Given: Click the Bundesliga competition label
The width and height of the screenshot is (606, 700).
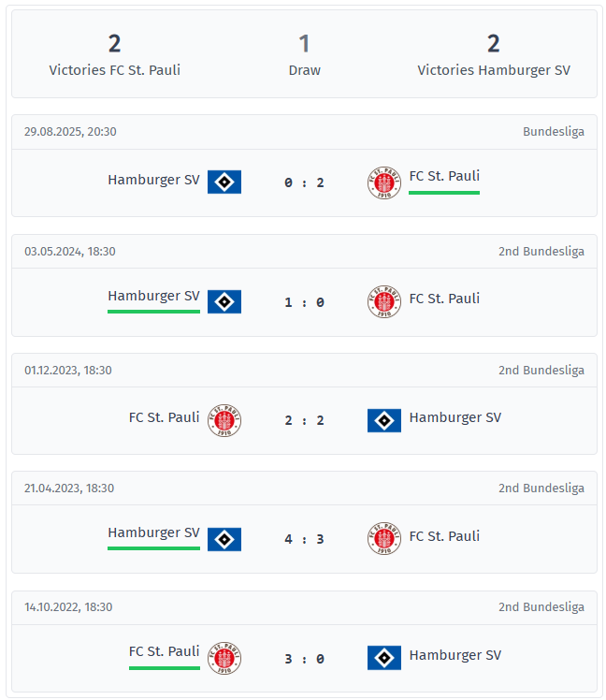Looking at the screenshot, I should coord(553,132).
